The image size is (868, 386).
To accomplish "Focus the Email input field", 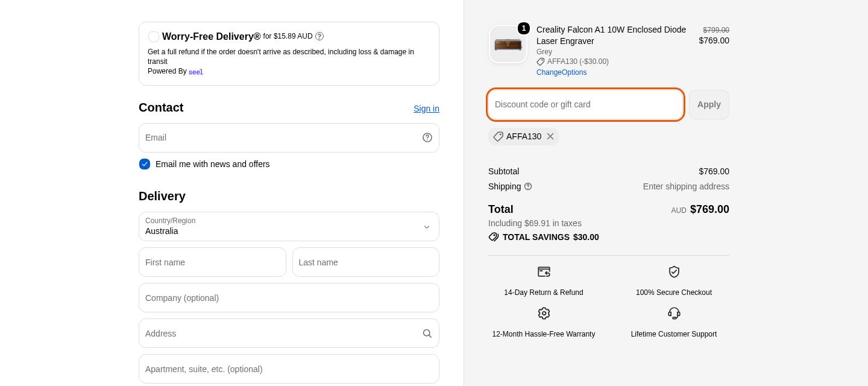I will (x=289, y=138).
